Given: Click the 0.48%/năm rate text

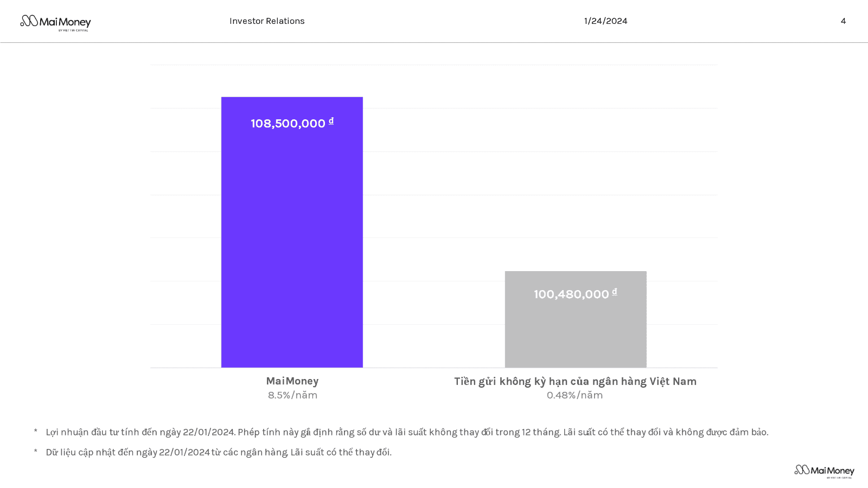Looking at the screenshot, I should 575,395.
